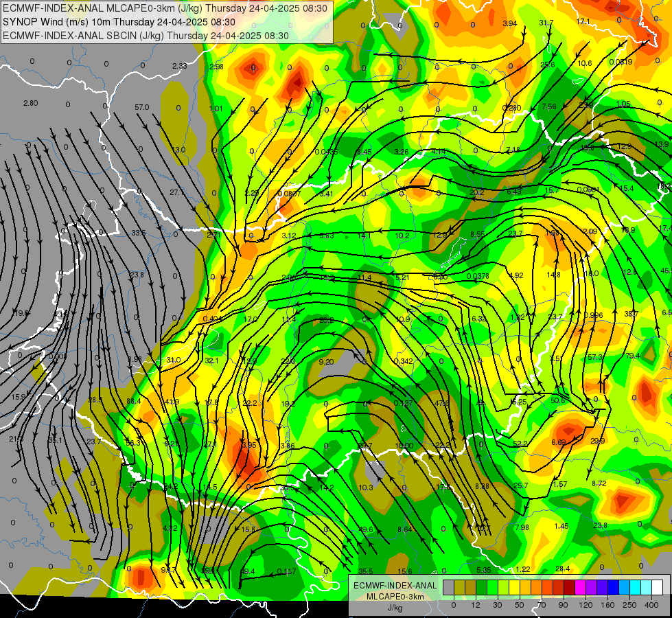Screen dimensions: 672x618
Task: Click the station value 17.0 on the map
Action: tap(251, 319)
